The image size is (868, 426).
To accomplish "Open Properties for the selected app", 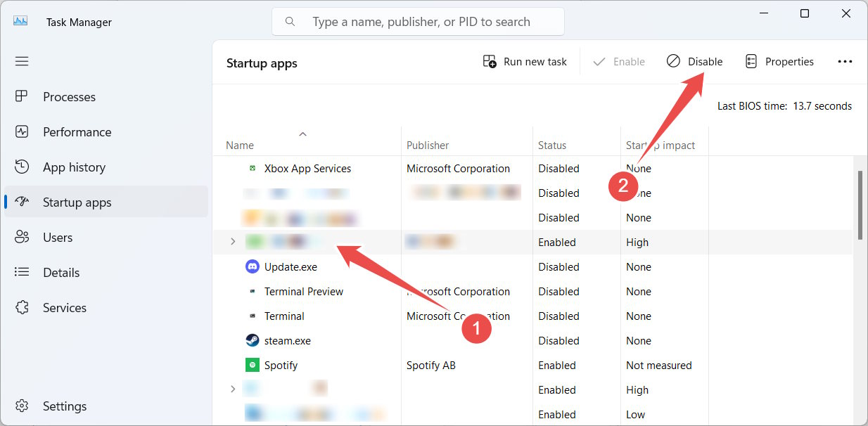I will [779, 61].
